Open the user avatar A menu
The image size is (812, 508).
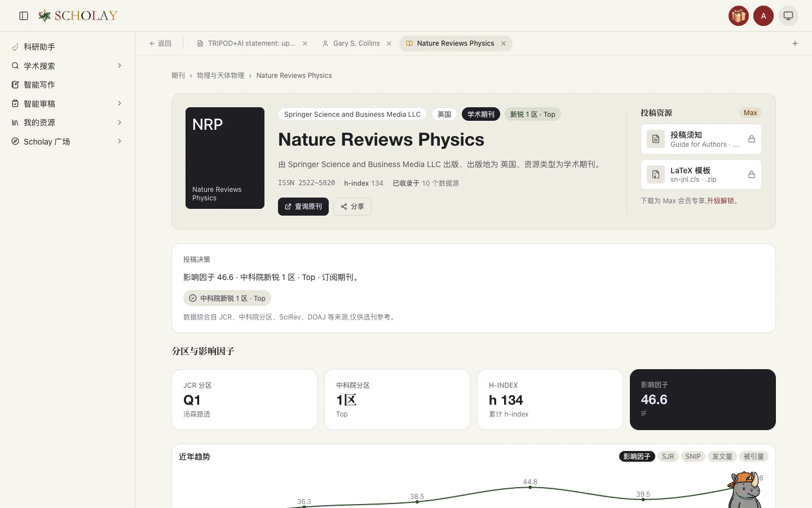764,16
